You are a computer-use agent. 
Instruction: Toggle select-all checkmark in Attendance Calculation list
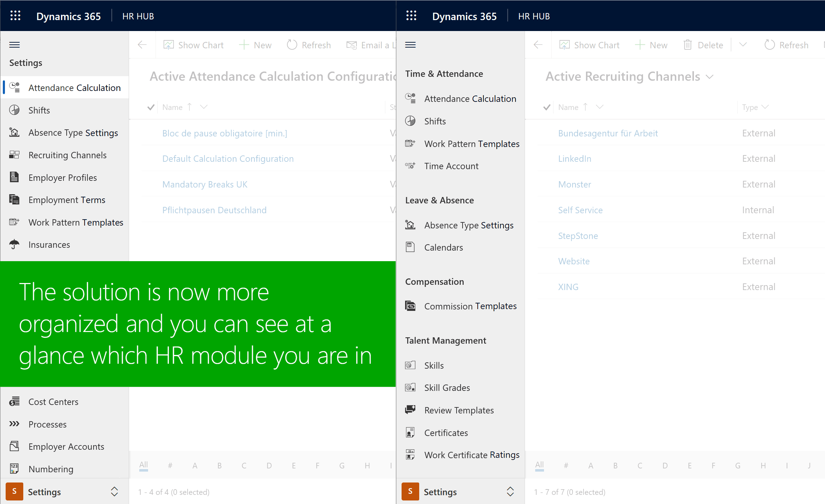[x=151, y=107]
